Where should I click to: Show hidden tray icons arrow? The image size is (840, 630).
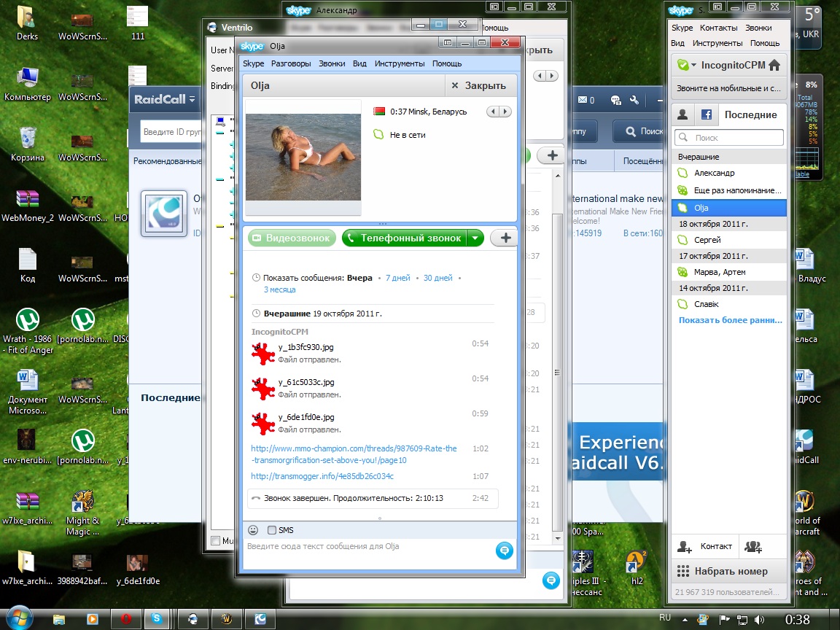tap(685, 620)
